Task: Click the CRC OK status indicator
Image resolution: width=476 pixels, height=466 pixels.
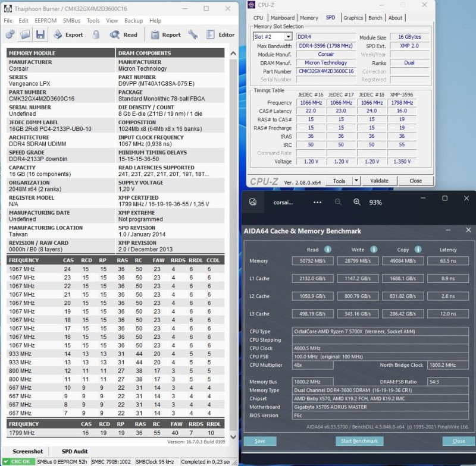Action: tap(18, 461)
